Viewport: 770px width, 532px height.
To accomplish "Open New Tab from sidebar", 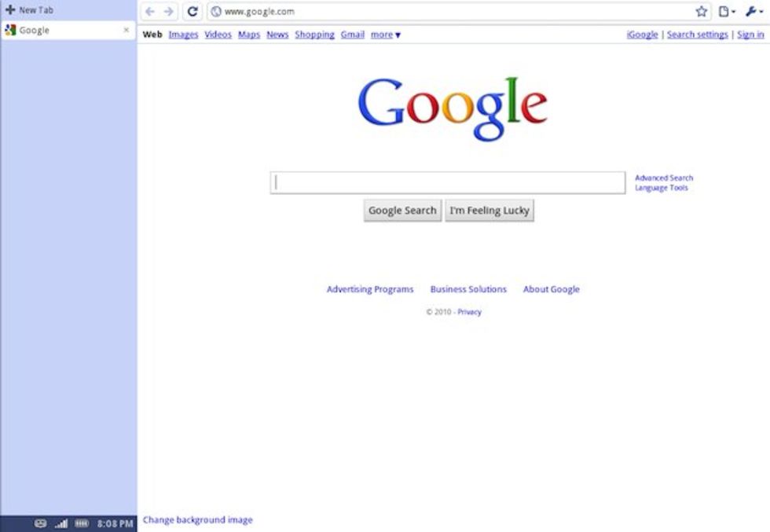I will point(30,10).
